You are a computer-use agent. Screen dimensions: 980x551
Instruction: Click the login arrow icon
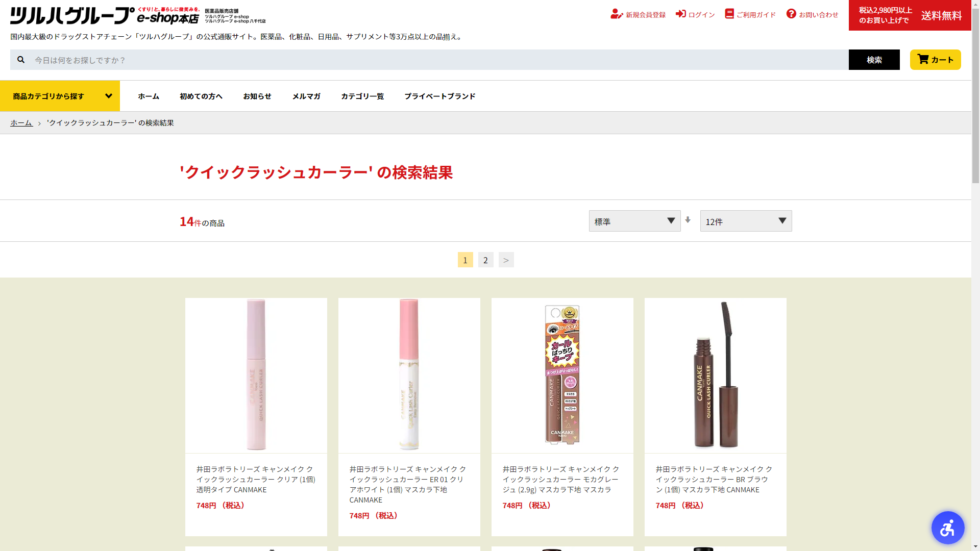tap(680, 14)
